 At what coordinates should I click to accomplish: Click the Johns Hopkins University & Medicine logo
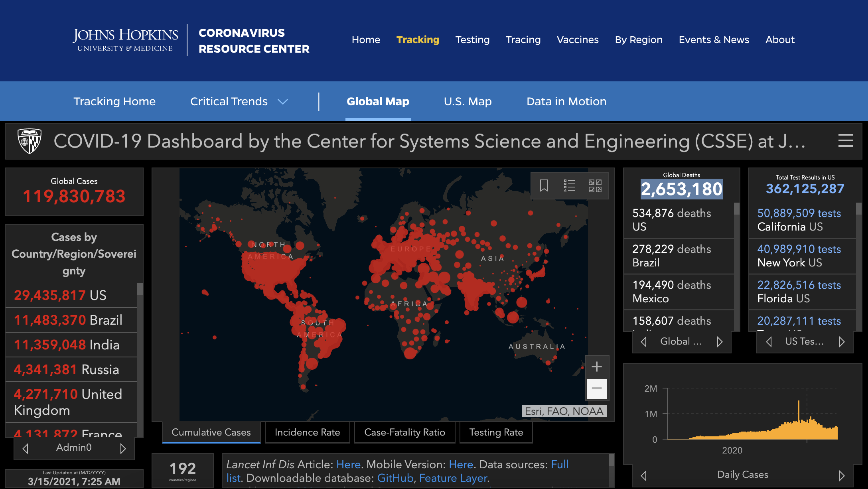pyautogui.click(x=125, y=40)
